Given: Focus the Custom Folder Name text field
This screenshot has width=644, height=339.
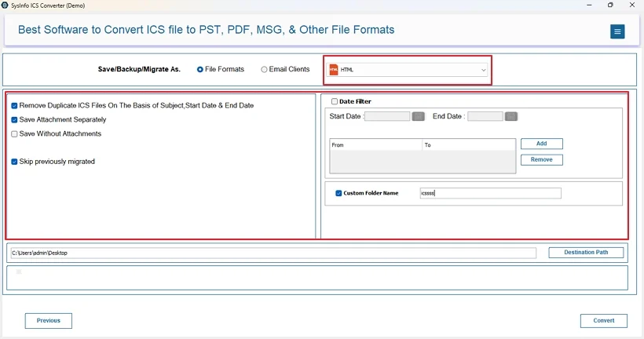Looking at the screenshot, I should (x=490, y=193).
